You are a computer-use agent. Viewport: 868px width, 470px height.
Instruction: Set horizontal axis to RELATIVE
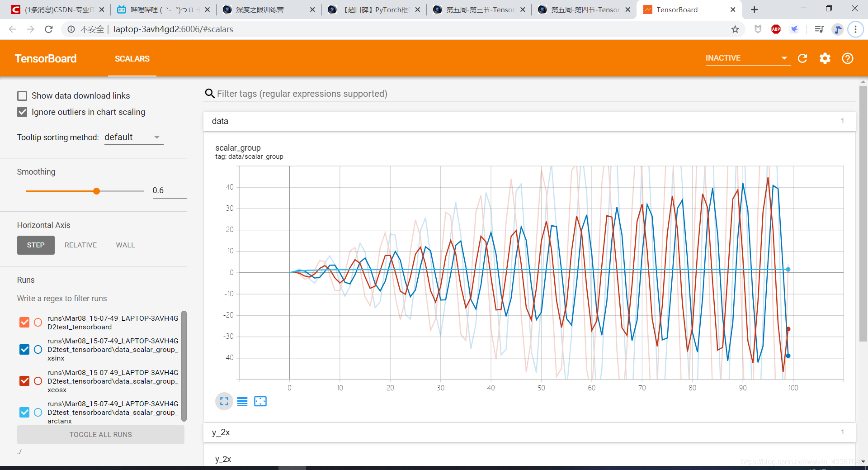tap(80, 245)
